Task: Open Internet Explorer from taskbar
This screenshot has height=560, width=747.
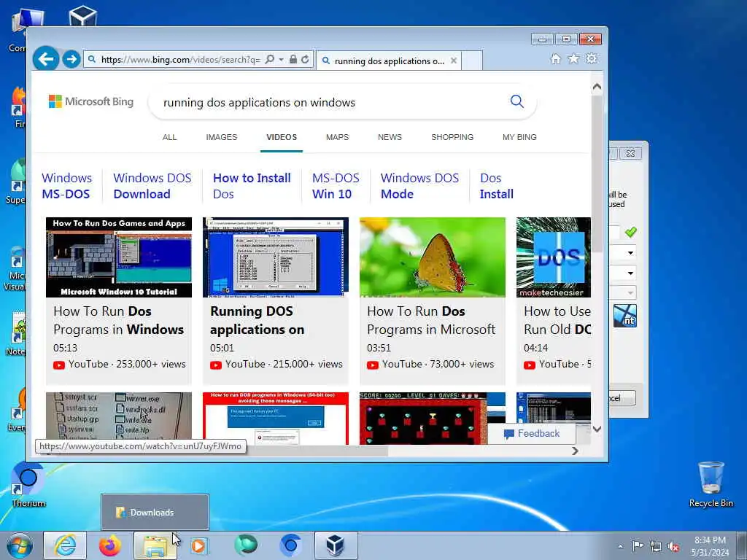Action: tap(65, 545)
